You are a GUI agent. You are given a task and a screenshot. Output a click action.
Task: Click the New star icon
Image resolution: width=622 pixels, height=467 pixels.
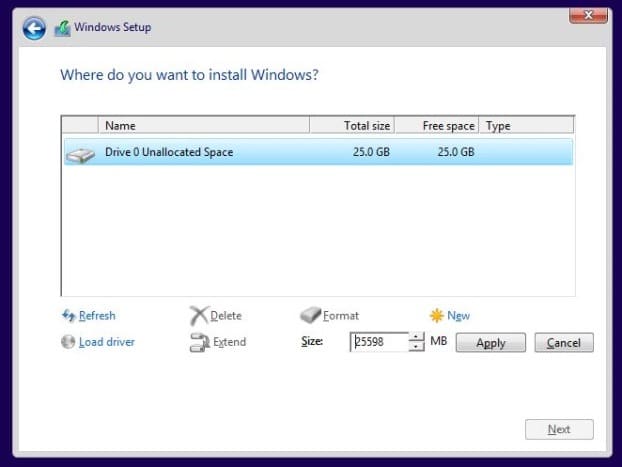[437, 315]
